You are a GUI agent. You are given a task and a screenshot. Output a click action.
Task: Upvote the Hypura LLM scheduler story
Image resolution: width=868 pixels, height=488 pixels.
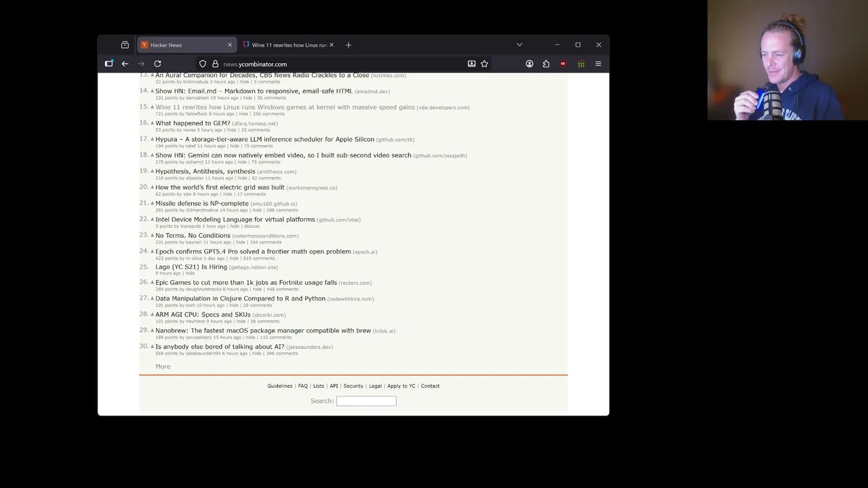(x=152, y=139)
